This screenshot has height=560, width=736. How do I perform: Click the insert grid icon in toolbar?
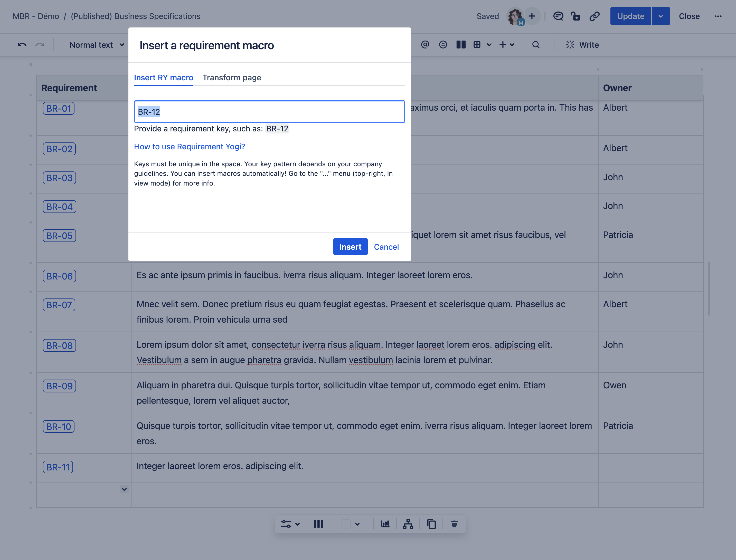pyautogui.click(x=477, y=45)
